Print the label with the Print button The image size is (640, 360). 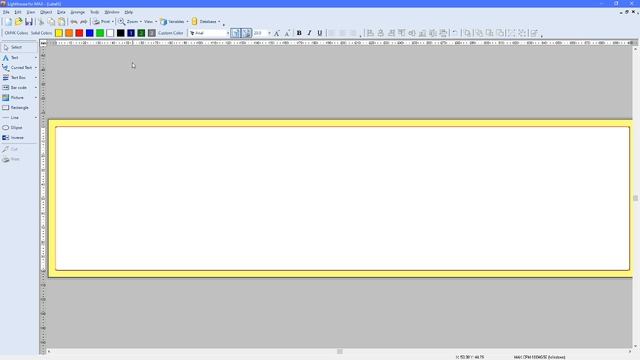pos(101,22)
